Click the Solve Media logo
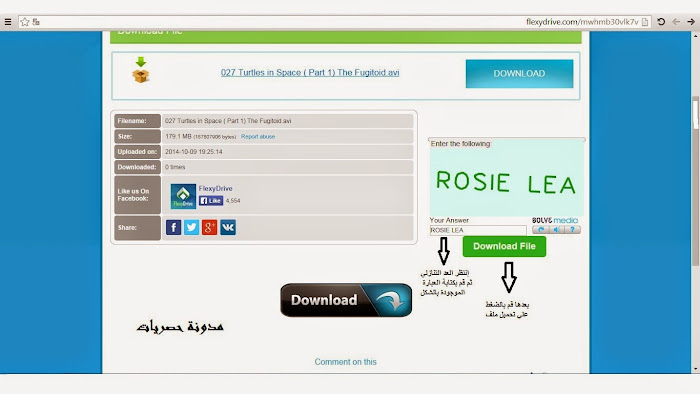The height and width of the screenshot is (394, 700). point(555,220)
